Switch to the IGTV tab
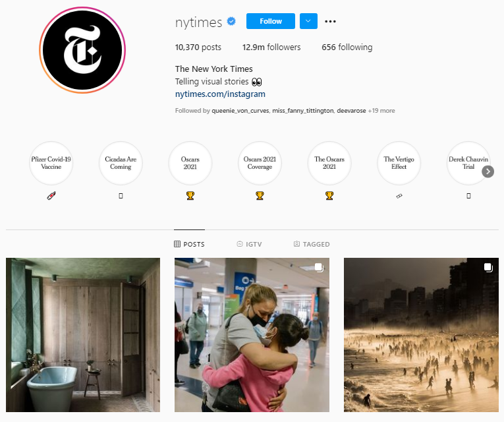The image size is (504, 422). 249,244
